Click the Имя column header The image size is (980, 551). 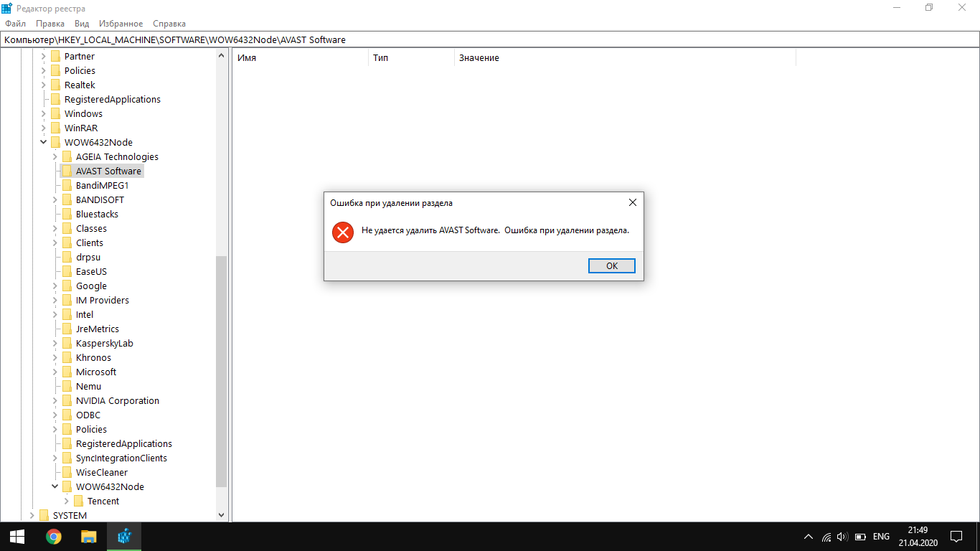point(300,57)
